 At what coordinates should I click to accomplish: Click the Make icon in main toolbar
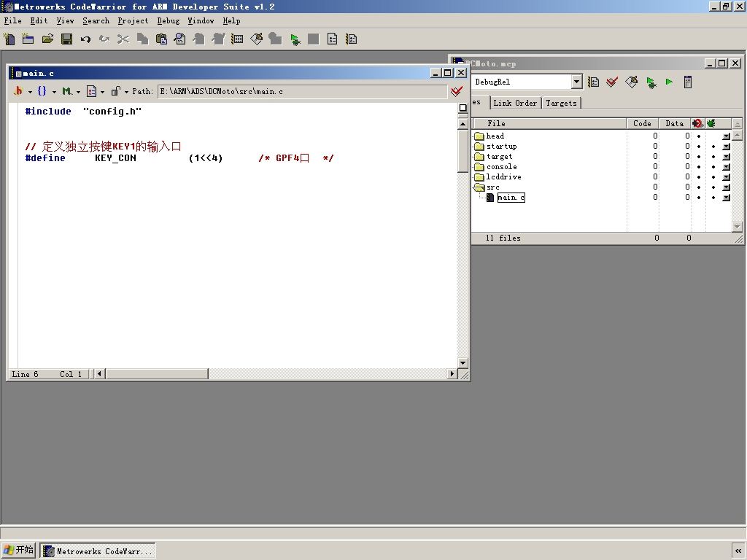(256, 39)
